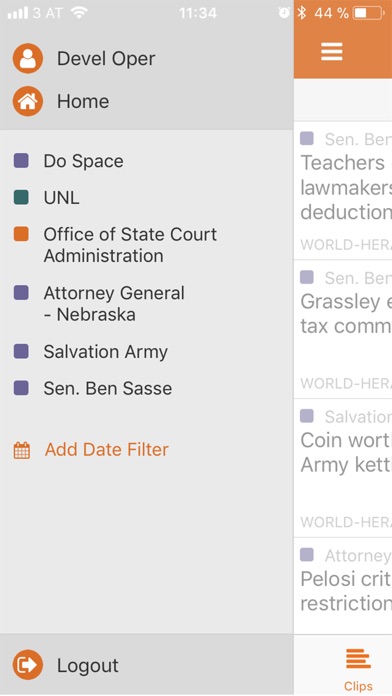This screenshot has width=392, height=696.
Task: Tap the Bluetooth status bar icon
Action: tap(302, 13)
